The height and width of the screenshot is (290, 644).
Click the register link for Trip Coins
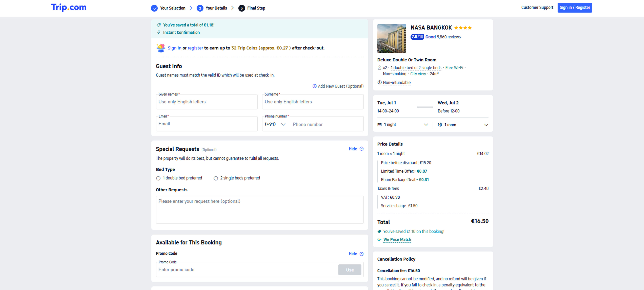coord(195,48)
